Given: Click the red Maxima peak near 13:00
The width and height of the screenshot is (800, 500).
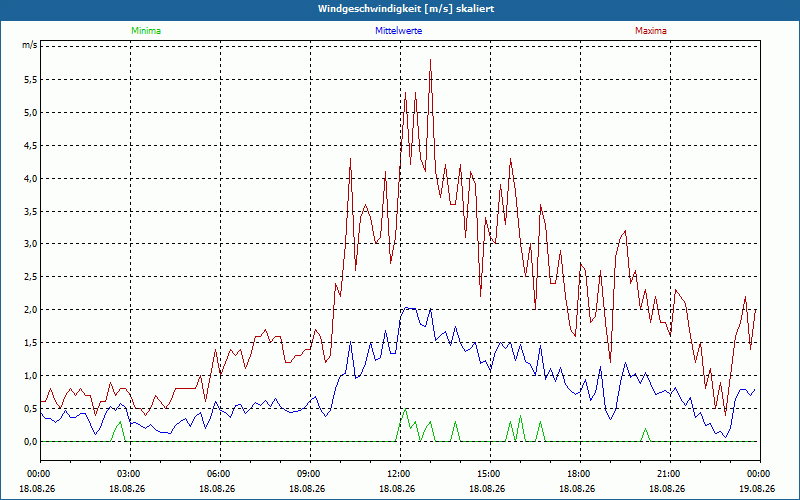Looking at the screenshot, I should 431,60.
